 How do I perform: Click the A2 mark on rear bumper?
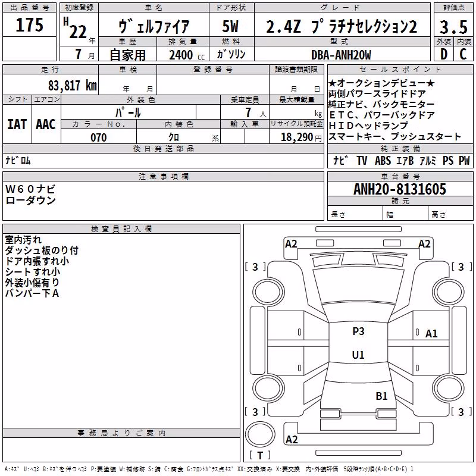tap(292, 440)
